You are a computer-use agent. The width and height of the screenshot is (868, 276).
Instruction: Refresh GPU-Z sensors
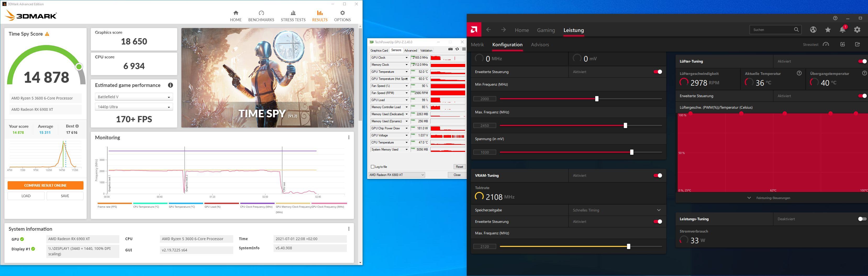pos(457,49)
